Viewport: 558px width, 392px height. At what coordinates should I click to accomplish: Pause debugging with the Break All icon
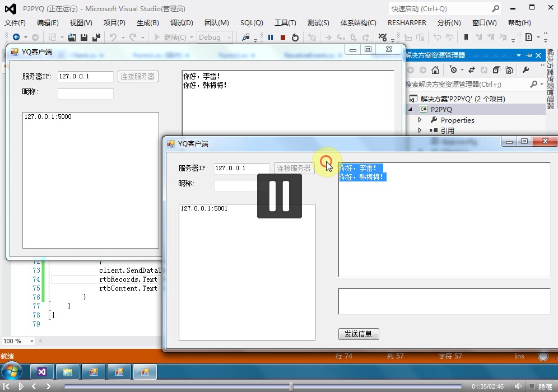click(x=271, y=38)
